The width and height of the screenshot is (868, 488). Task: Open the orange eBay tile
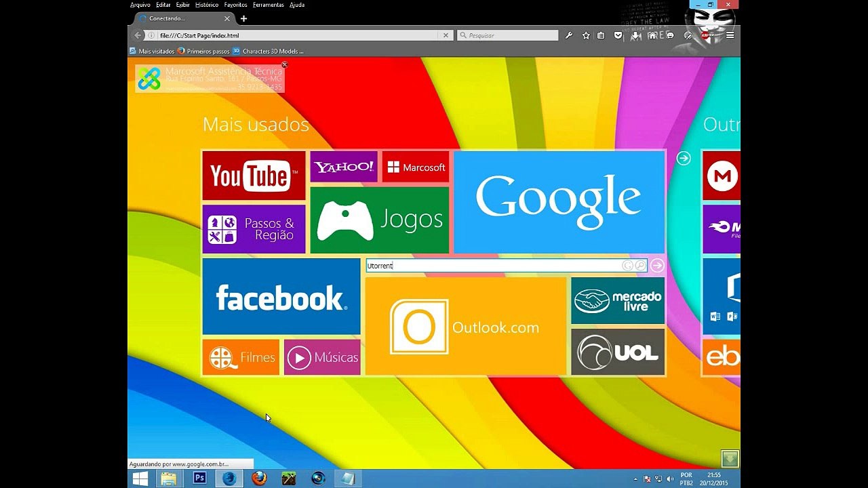722,357
